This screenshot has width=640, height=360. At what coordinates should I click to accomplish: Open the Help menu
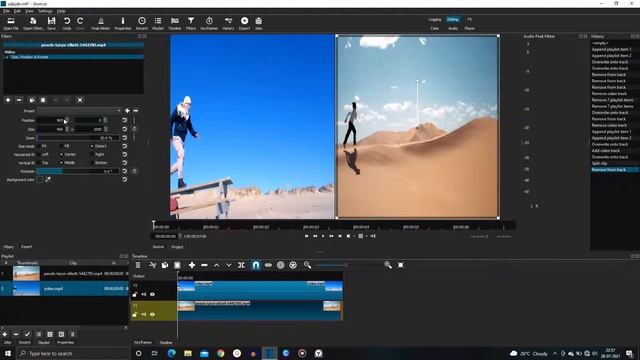tap(61, 11)
